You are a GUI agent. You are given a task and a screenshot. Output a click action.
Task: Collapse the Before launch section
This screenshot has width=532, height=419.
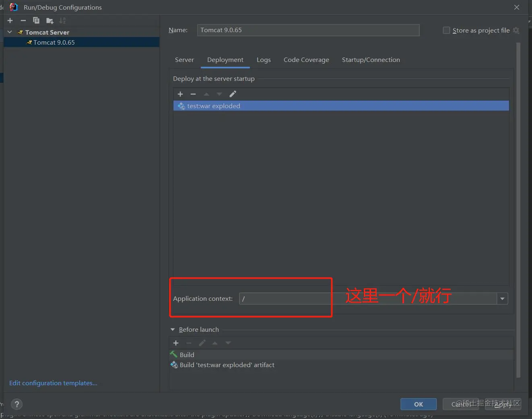(173, 330)
